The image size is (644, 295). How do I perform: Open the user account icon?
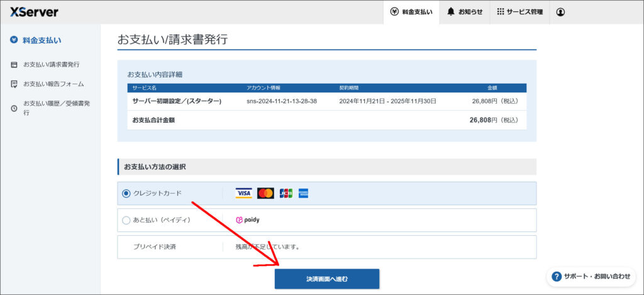pyautogui.click(x=560, y=12)
